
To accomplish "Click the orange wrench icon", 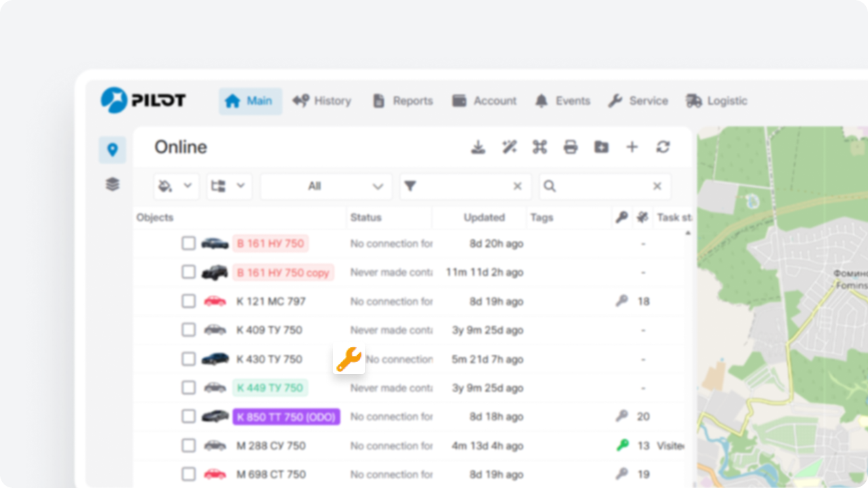I will (349, 359).
